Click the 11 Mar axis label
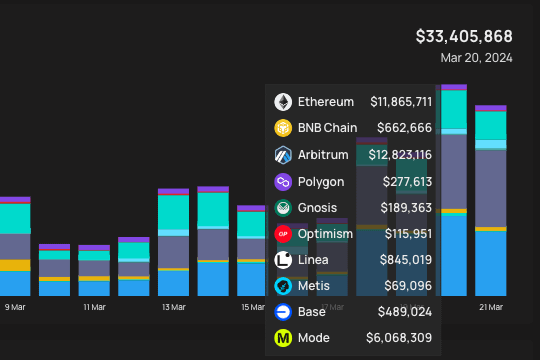 tap(94, 307)
